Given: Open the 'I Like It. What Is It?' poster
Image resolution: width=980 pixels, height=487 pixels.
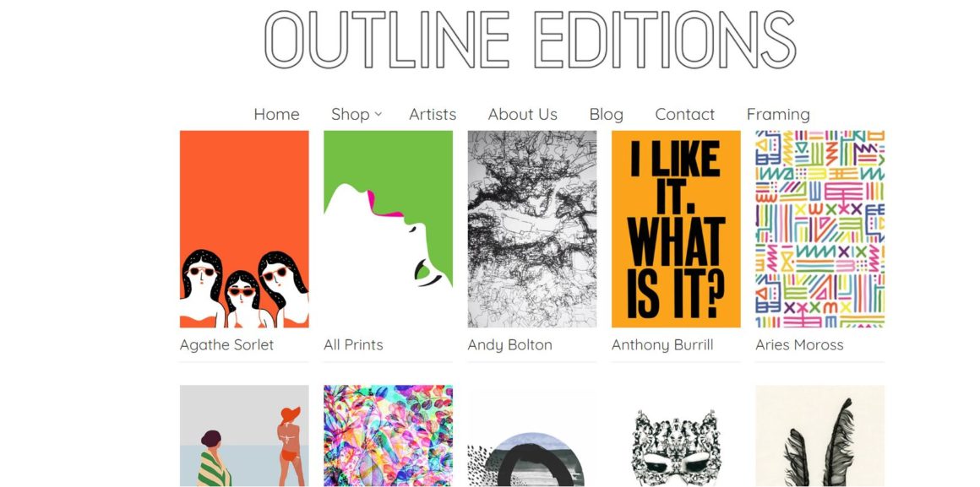Looking at the screenshot, I should point(676,229).
